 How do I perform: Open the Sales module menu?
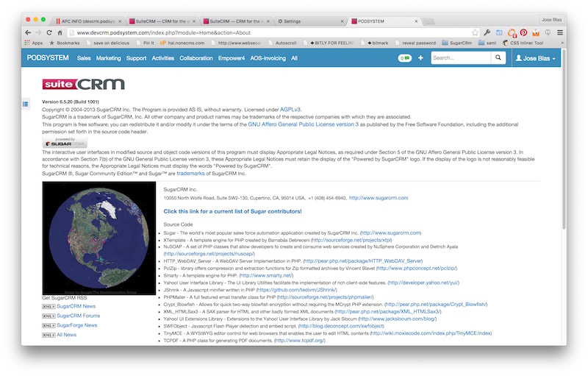pyautogui.click(x=84, y=58)
